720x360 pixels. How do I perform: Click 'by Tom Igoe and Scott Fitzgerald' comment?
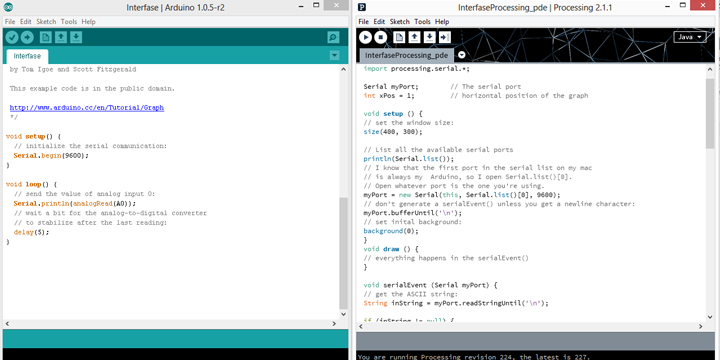(73, 69)
